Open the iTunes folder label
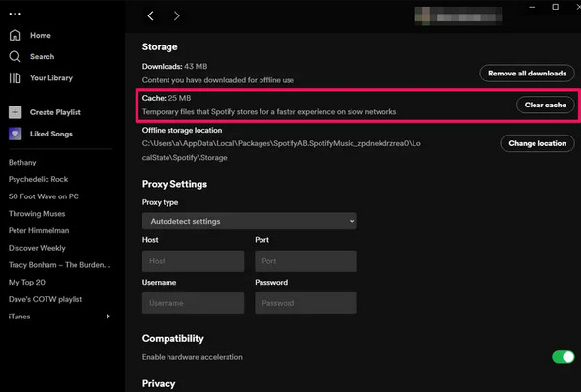The image size is (581, 392). (19, 317)
